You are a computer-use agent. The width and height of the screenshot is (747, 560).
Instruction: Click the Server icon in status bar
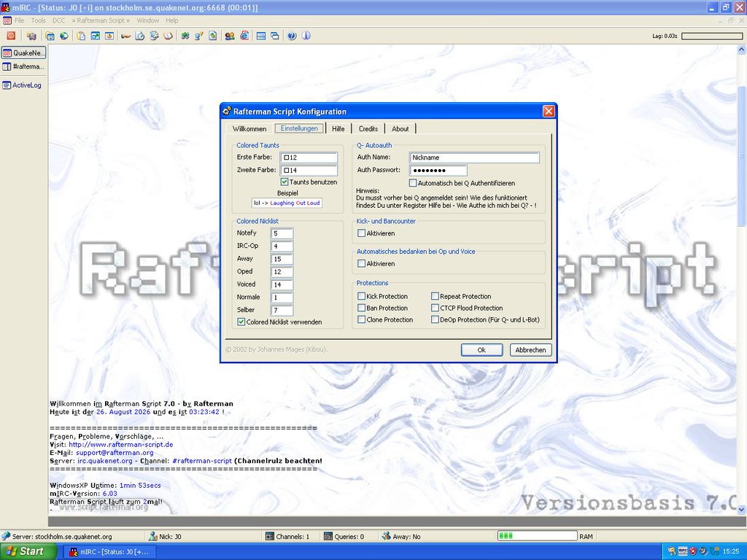(x=6, y=536)
